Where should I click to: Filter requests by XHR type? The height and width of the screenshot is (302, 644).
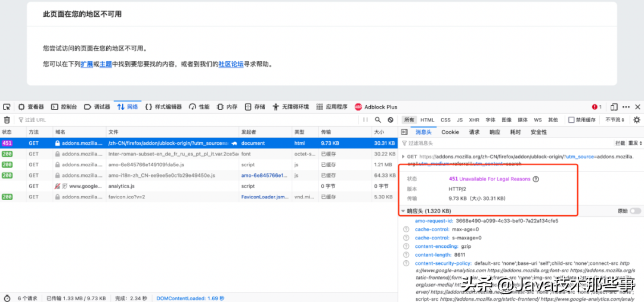point(474,120)
